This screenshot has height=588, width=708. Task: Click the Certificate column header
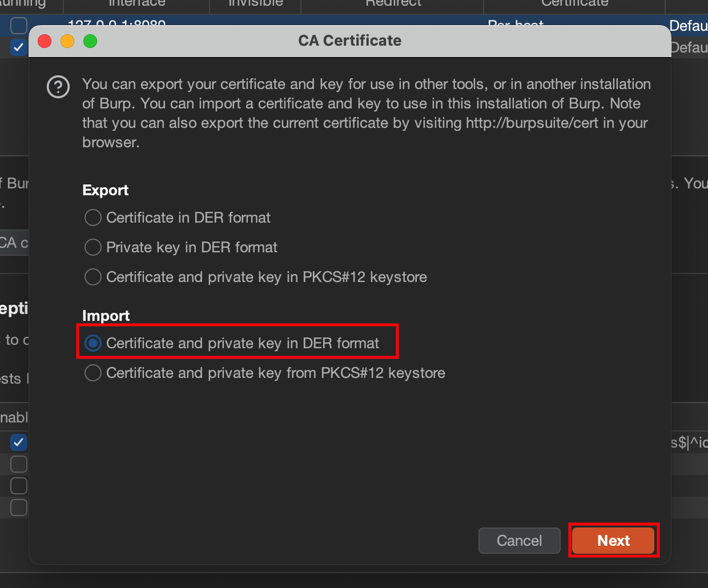(x=574, y=4)
